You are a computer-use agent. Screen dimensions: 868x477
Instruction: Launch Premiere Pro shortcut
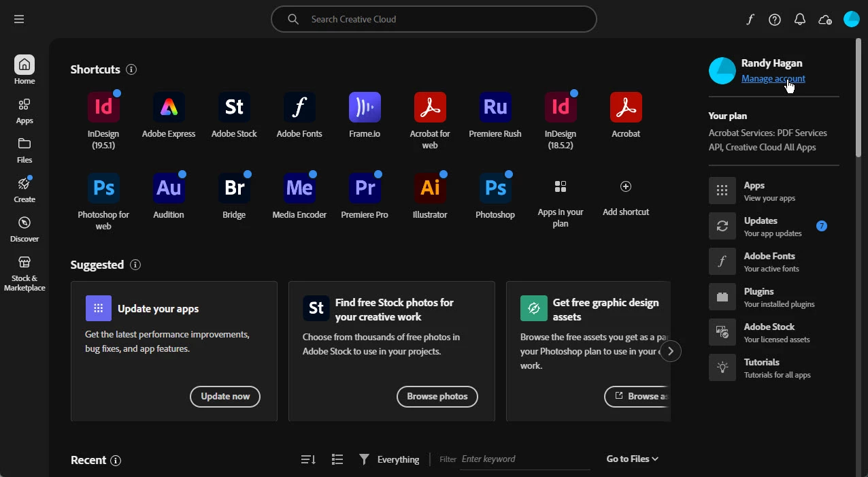coord(365,188)
